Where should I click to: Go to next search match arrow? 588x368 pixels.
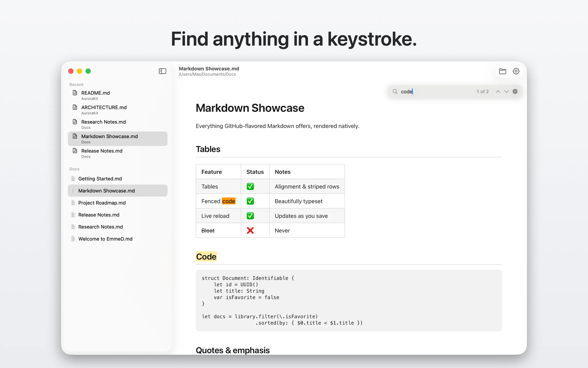click(x=506, y=92)
